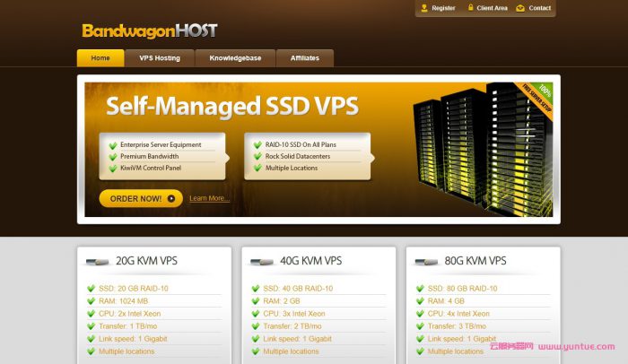Click checkmark next to Enterprise Server Equipment

[113, 145]
